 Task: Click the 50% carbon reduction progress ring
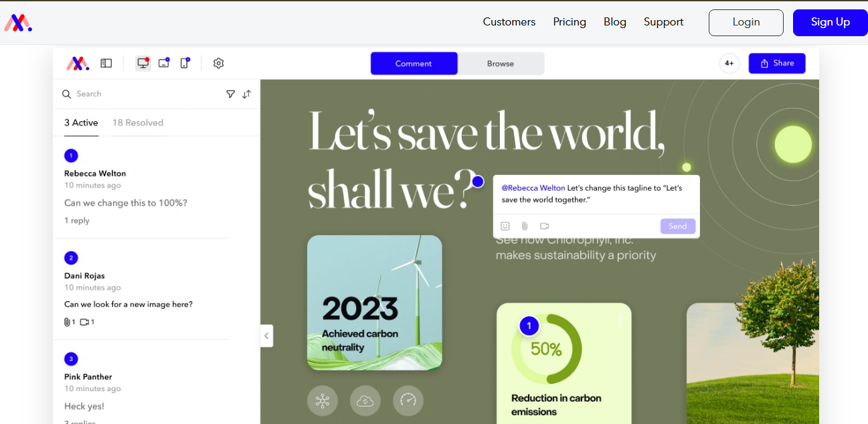547,348
